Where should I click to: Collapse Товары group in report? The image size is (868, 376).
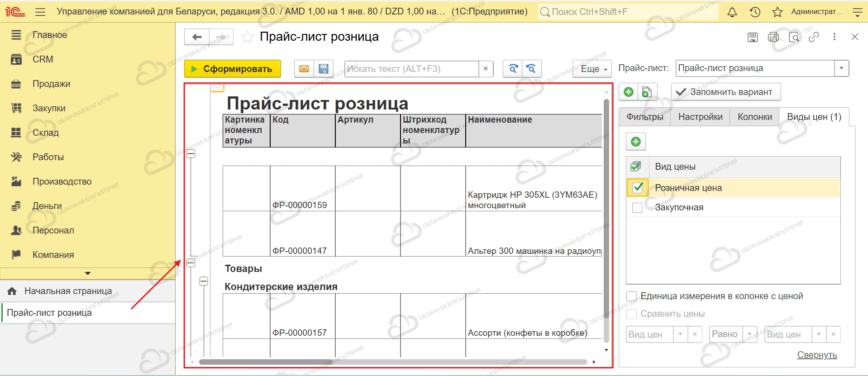click(x=191, y=263)
